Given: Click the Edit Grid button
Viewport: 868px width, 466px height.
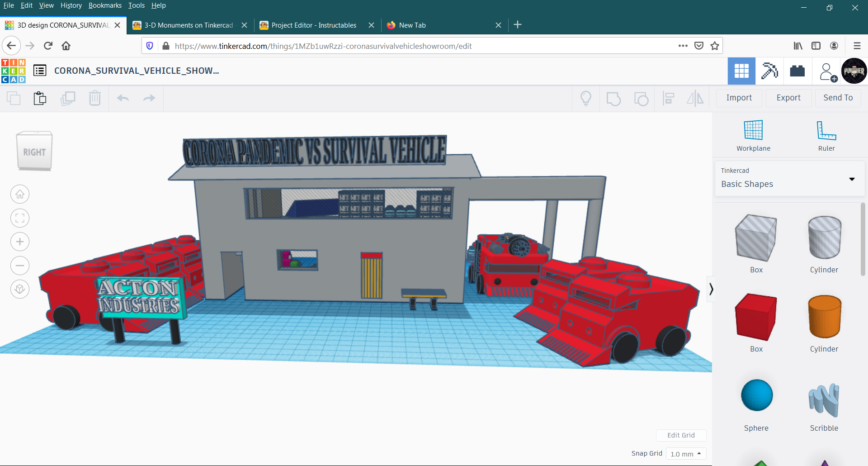Looking at the screenshot, I should click(x=681, y=435).
